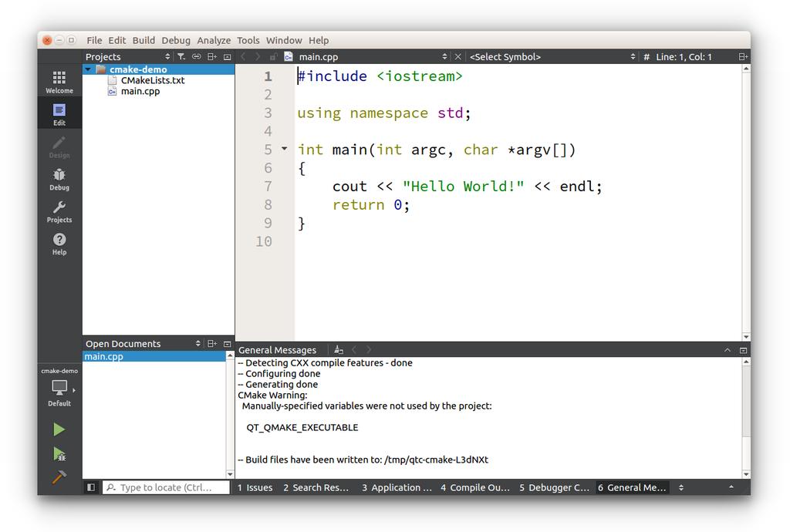Screen dimensions: 790x532
Task: Open the Open Documents pane selector dropdown
Action: click(198, 344)
